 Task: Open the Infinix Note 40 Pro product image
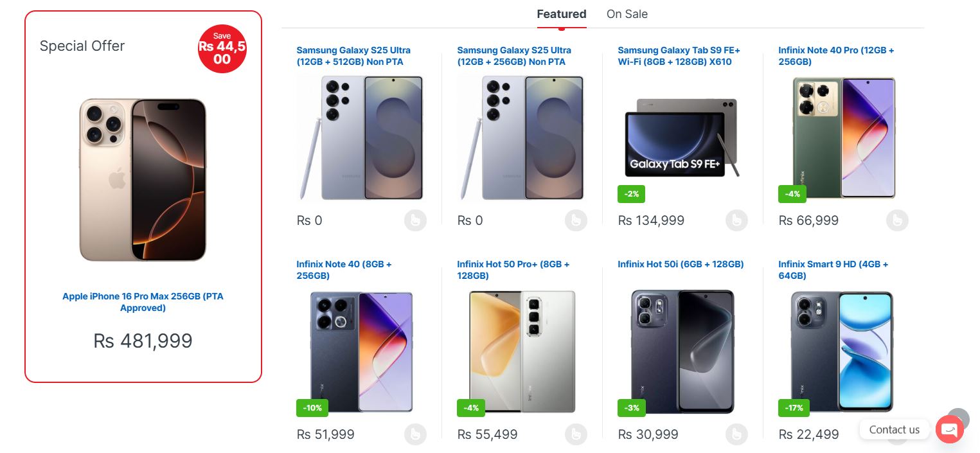coord(843,138)
